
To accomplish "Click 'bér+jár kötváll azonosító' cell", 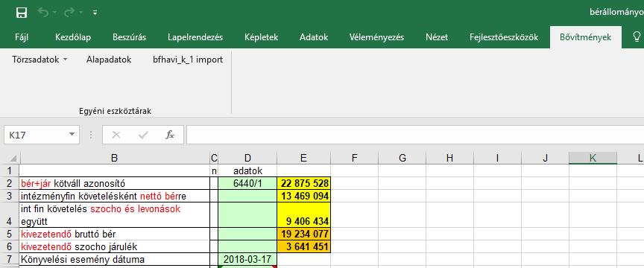I will (x=115, y=183).
